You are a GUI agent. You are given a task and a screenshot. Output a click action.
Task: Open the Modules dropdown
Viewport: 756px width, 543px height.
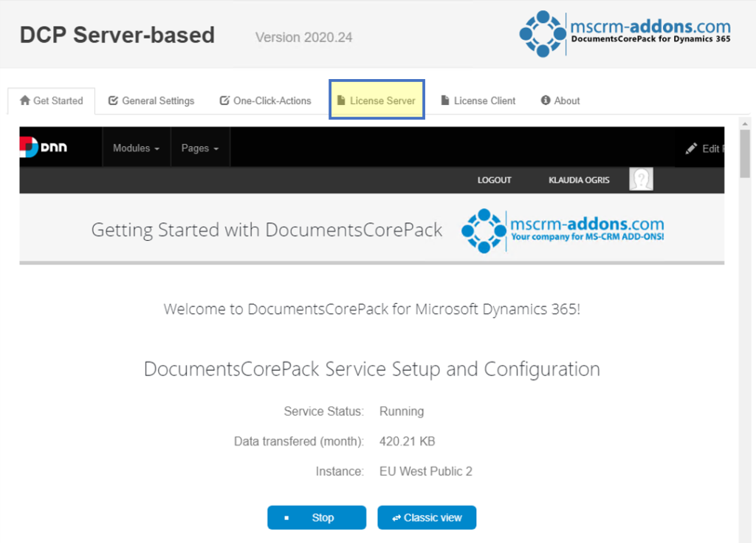click(135, 147)
